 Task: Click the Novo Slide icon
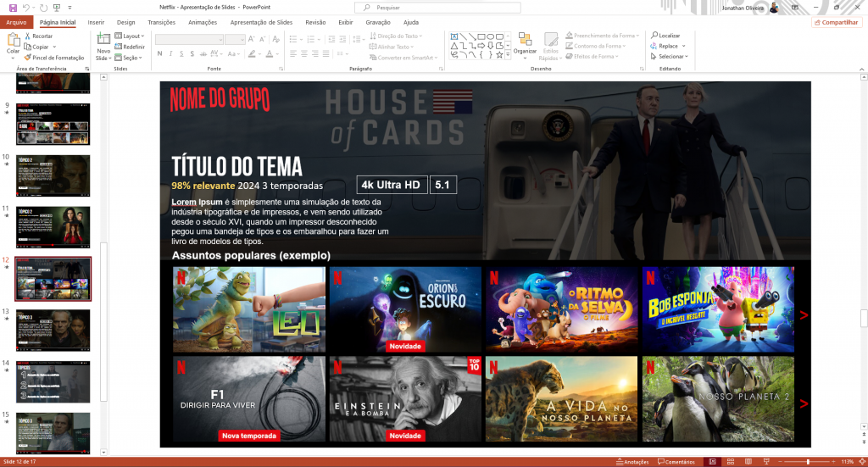click(x=103, y=39)
